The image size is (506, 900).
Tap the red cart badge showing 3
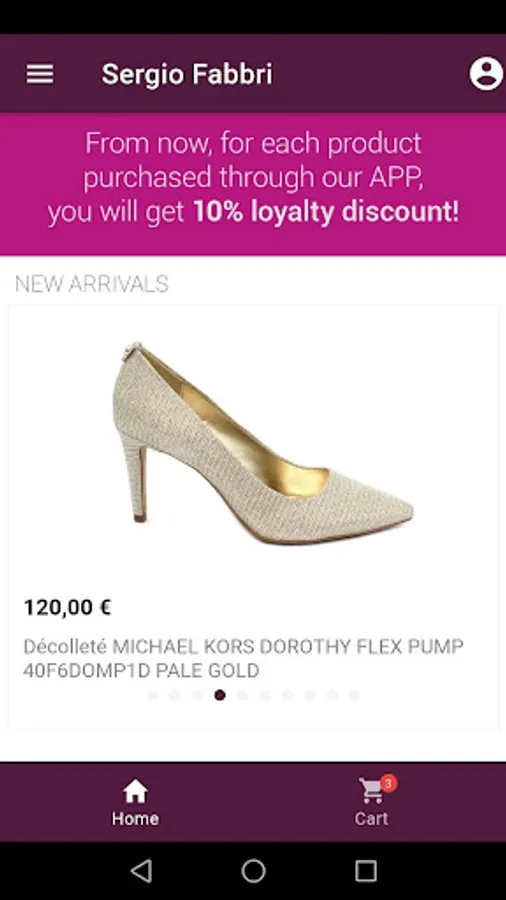388,783
